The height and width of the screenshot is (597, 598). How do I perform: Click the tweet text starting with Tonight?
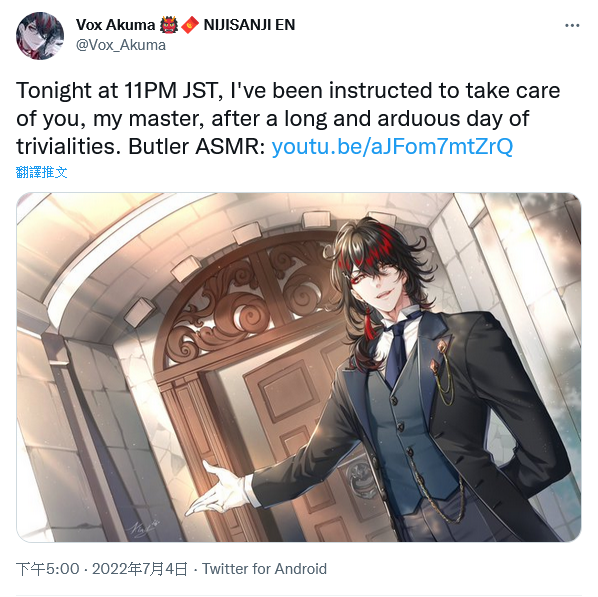(x=288, y=118)
